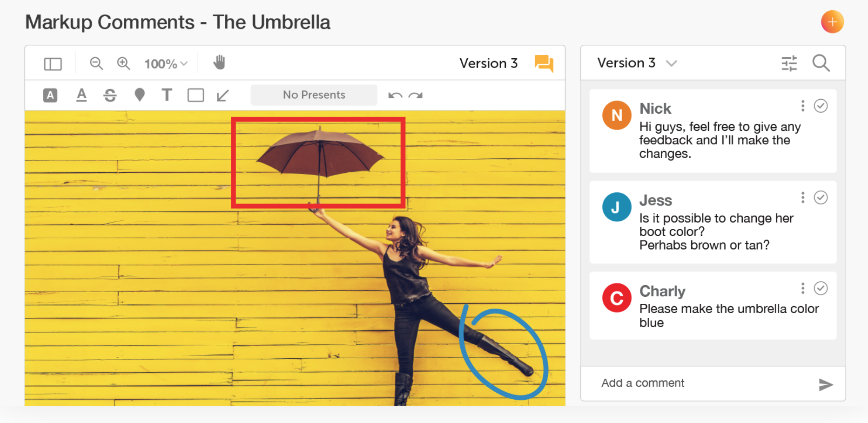Open more options for Nick's comment
868x423 pixels.
[x=803, y=106]
